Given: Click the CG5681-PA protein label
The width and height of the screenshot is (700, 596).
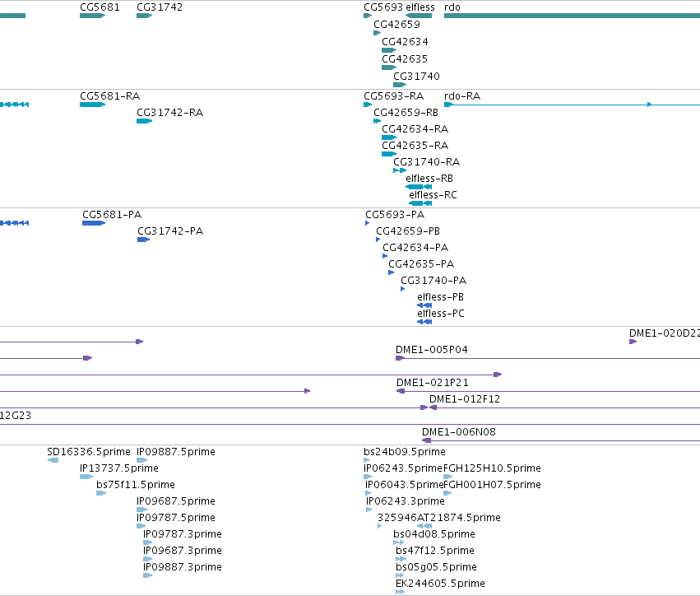Looking at the screenshot, I should tap(112, 215).
